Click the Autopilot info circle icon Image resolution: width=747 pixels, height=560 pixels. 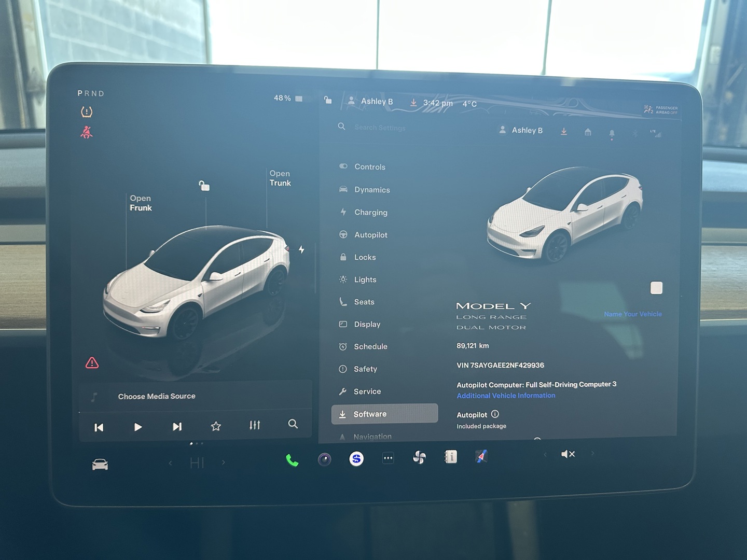point(495,414)
